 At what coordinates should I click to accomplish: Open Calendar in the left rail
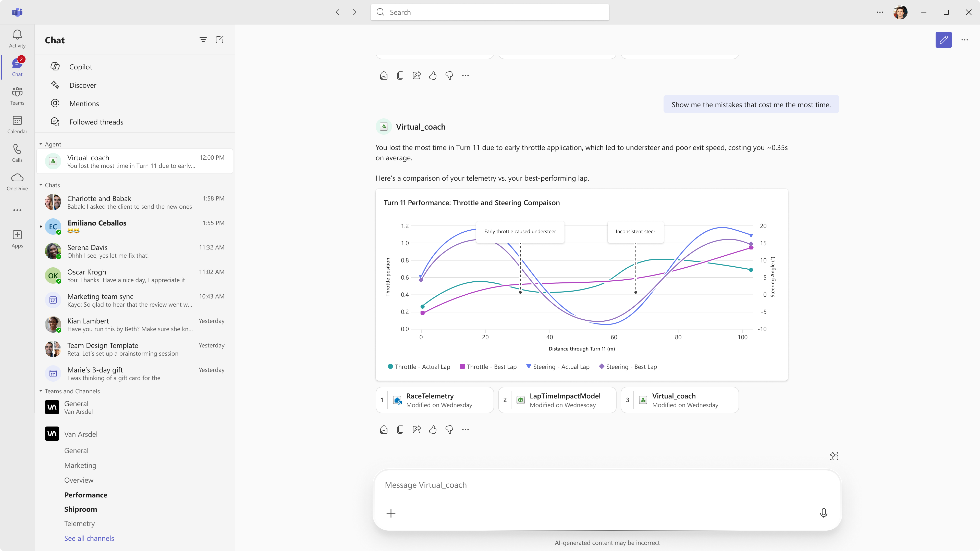click(17, 124)
